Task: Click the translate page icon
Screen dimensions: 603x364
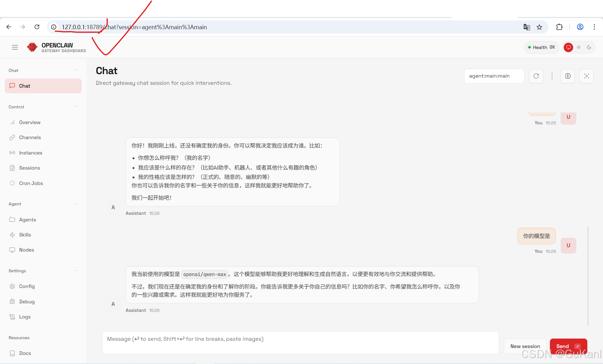Action: pos(527,27)
